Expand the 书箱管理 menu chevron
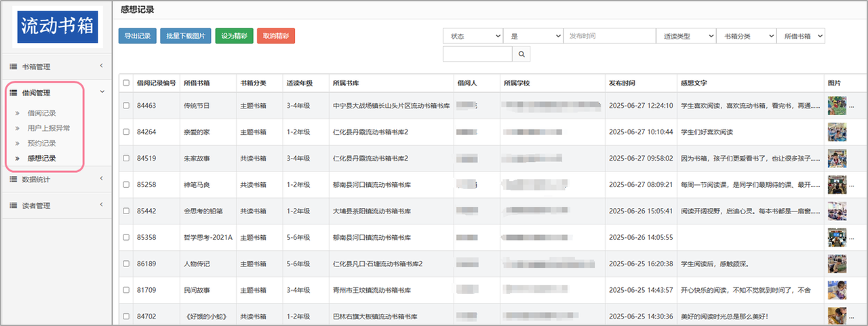 click(101, 66)
